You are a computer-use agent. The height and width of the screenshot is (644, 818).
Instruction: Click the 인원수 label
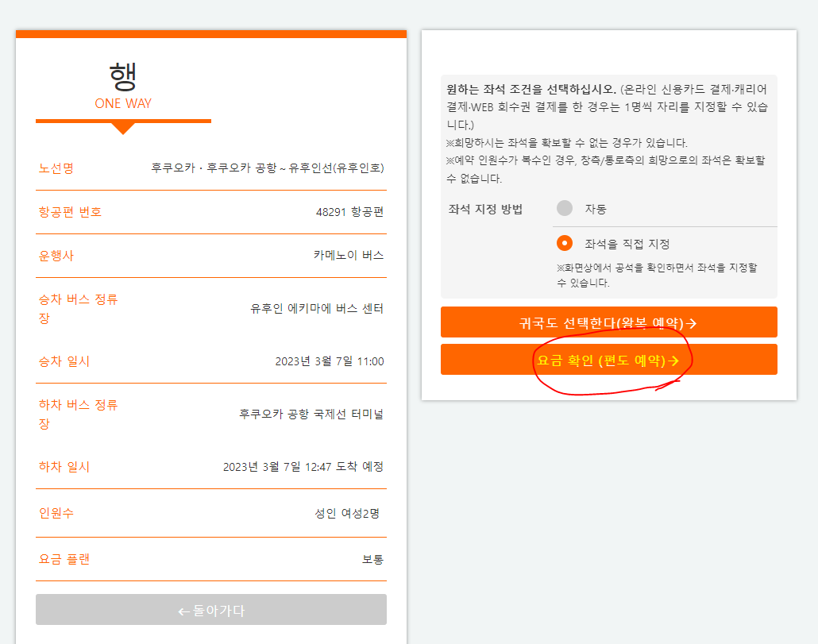pyautogui.click(x=56, y=513)
